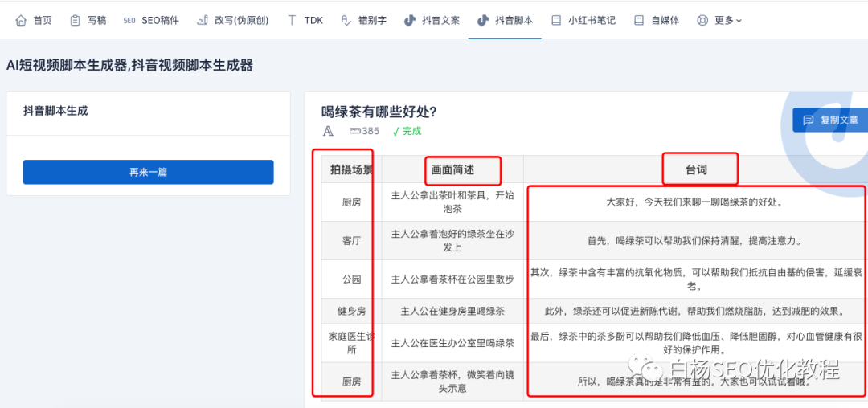Select the TDK tab
868x408 pixels.
click(305, 21)
